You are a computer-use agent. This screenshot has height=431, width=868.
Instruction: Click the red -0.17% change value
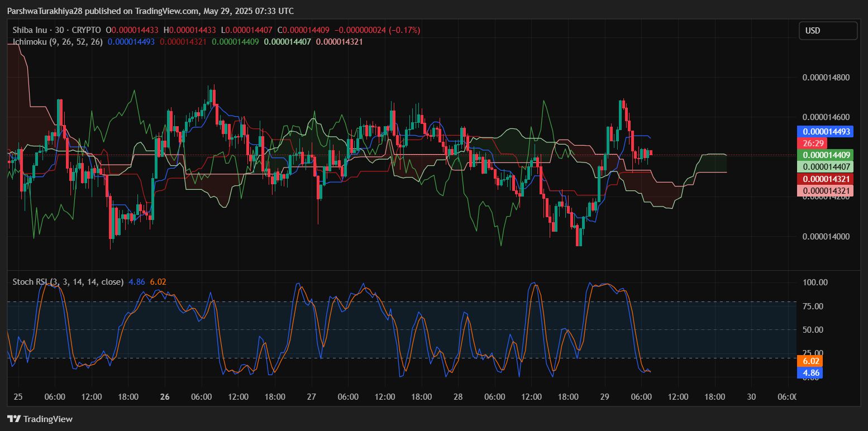click(x=405, y=30)
